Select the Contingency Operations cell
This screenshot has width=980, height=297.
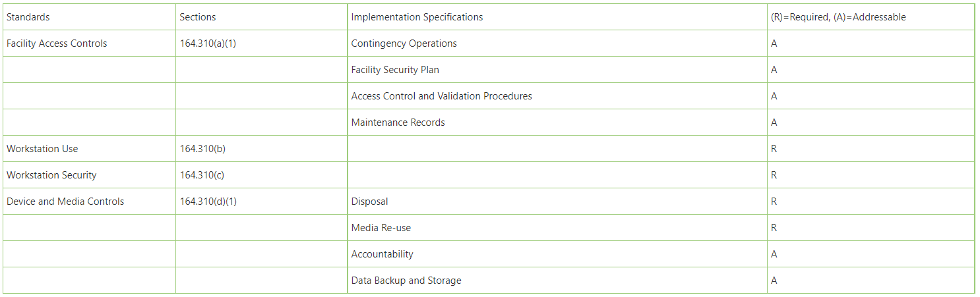(557, 43)
